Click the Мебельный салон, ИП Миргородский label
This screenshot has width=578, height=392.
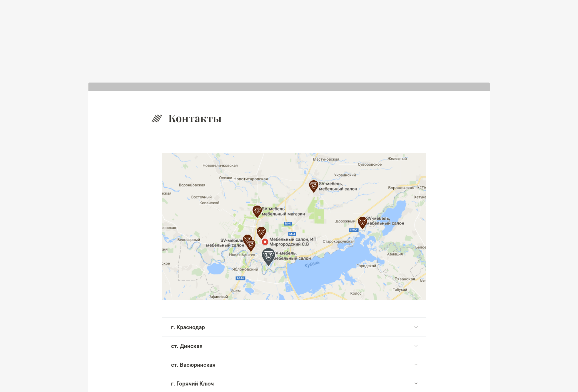(x=293, y=242)
